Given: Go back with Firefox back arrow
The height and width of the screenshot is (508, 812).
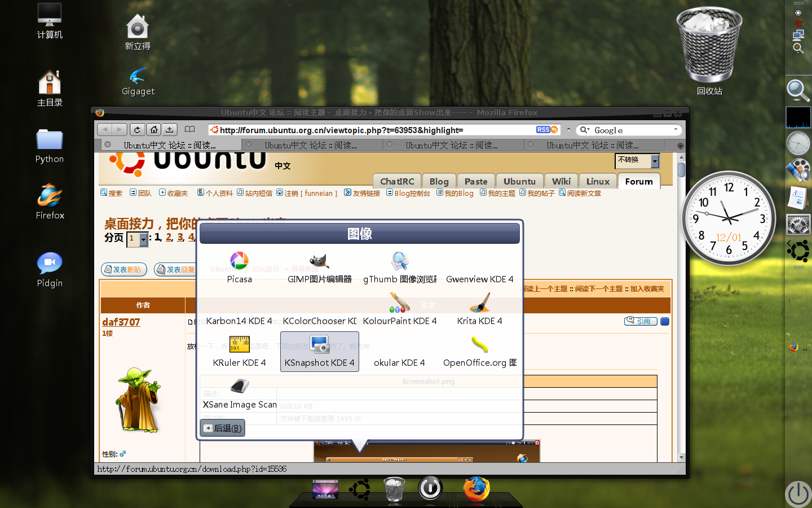Looking at the screenshot, I should [x=105, y=130].
